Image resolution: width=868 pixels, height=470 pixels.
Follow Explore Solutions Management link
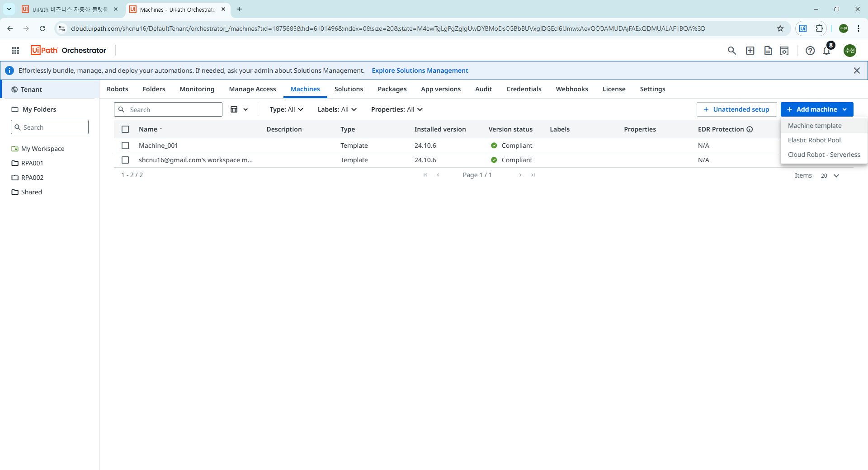coord(420,70)
